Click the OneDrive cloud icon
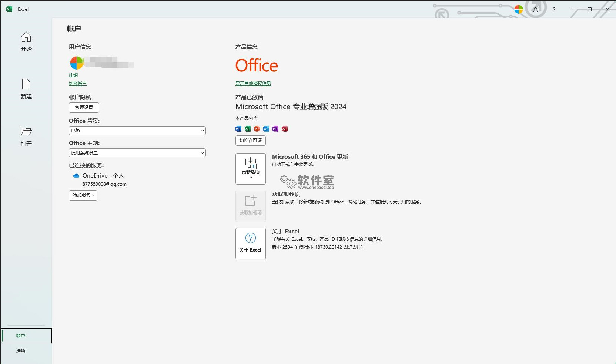 pos(76,176)
